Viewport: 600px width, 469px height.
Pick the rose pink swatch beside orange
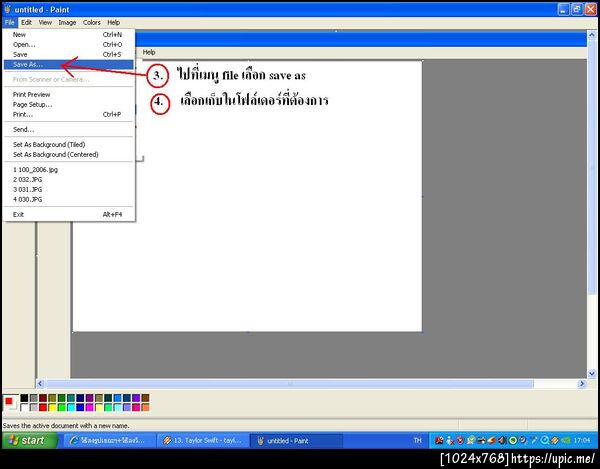[x=136, y=407]
